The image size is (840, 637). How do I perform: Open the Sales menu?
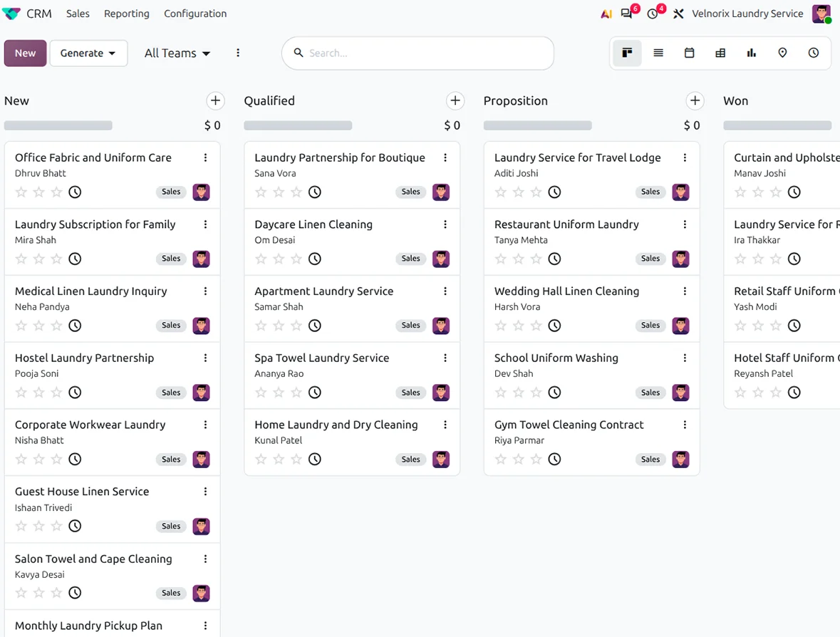click(x=78, y=14)
